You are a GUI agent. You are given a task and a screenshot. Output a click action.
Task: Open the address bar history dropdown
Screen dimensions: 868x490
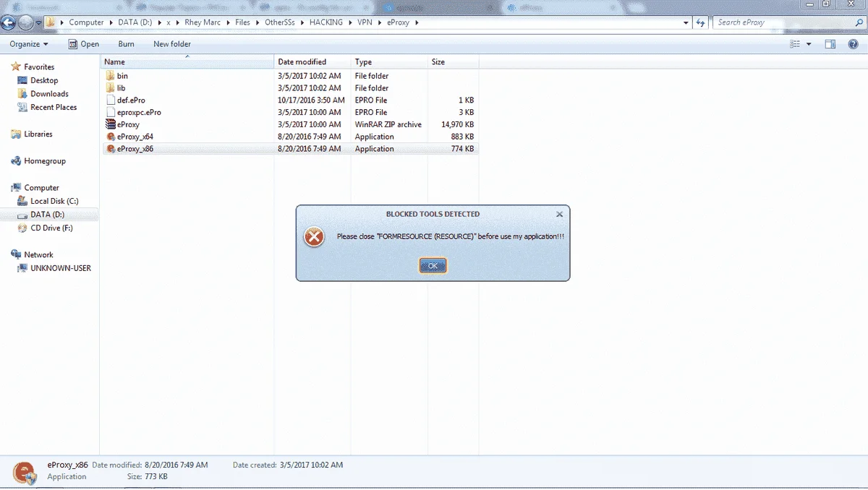(x=687, y=22)
